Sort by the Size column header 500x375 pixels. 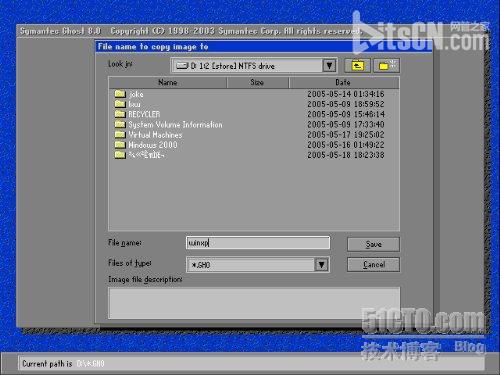(x=257, y=82)
